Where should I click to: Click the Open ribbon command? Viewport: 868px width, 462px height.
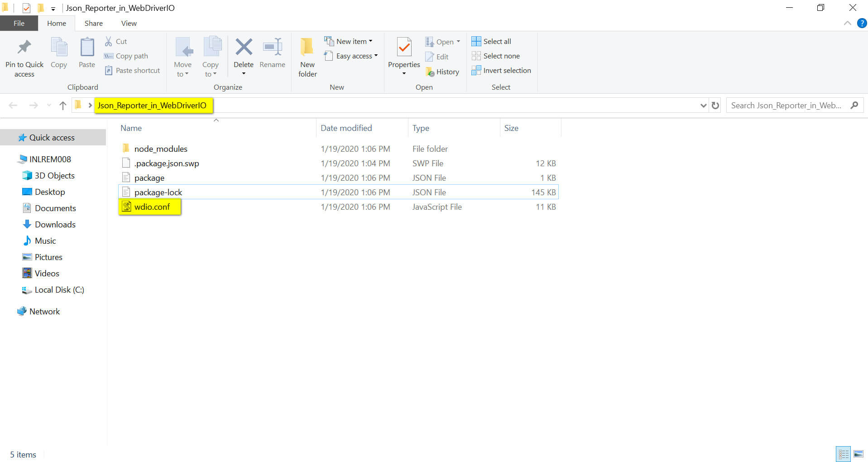(442, 42)
